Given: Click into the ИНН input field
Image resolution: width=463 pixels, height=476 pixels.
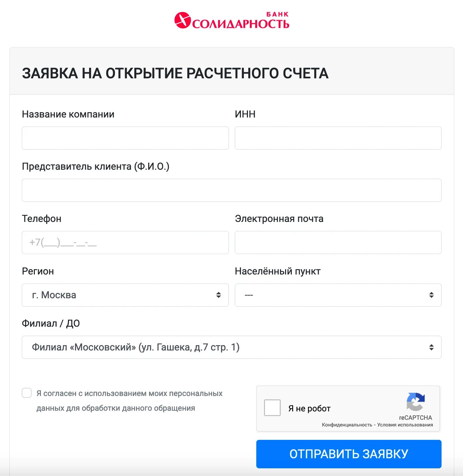Looking at the screenshot, I should point(338,138).
